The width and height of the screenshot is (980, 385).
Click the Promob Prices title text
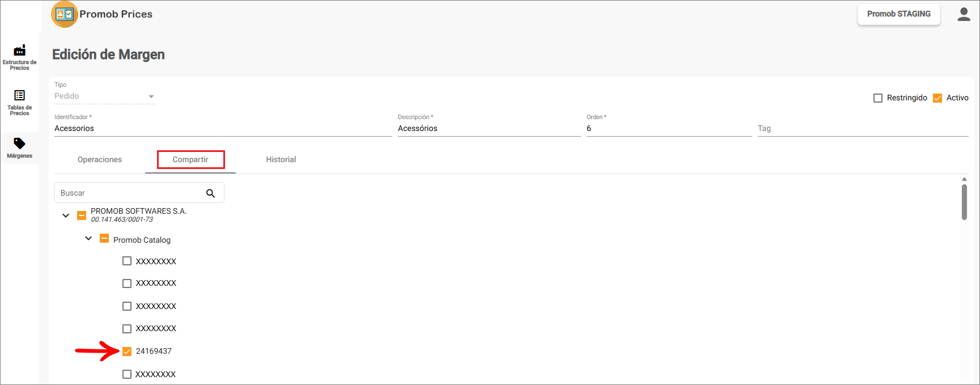116,14
